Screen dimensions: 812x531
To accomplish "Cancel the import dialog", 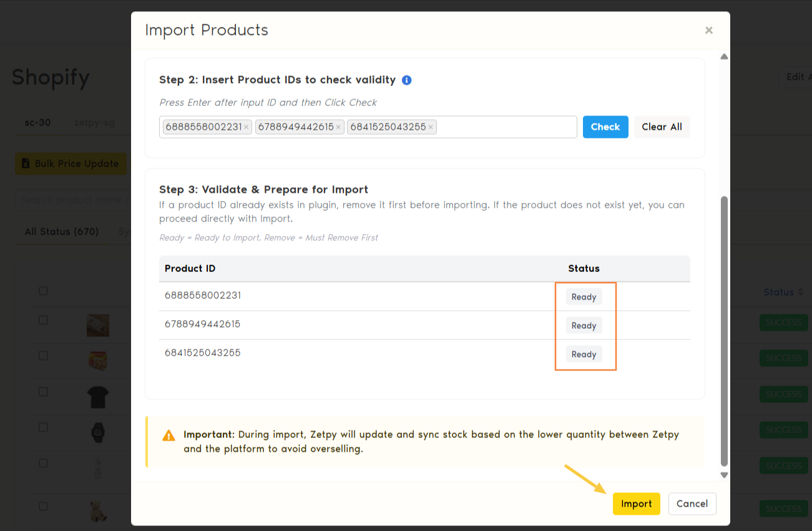I will coord(692,504).
